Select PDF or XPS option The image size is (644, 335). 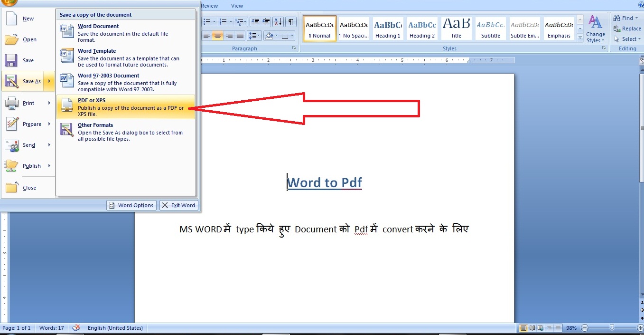125,107
